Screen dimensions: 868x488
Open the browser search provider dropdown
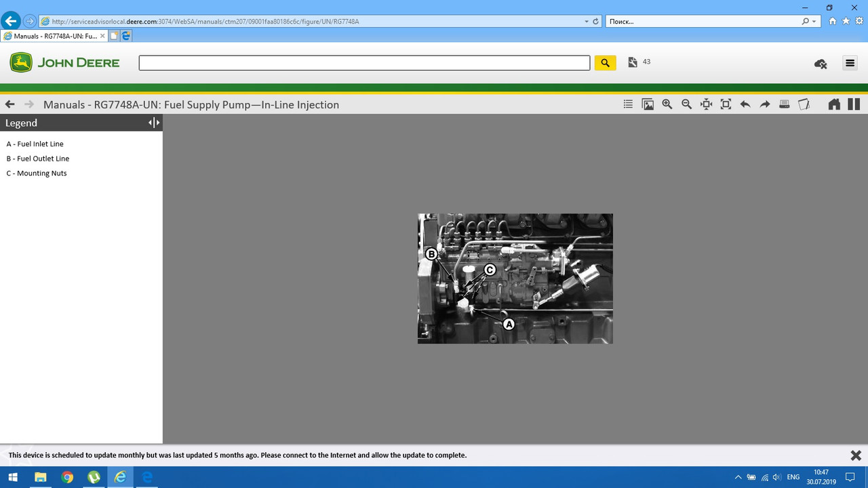coord(814,22)
